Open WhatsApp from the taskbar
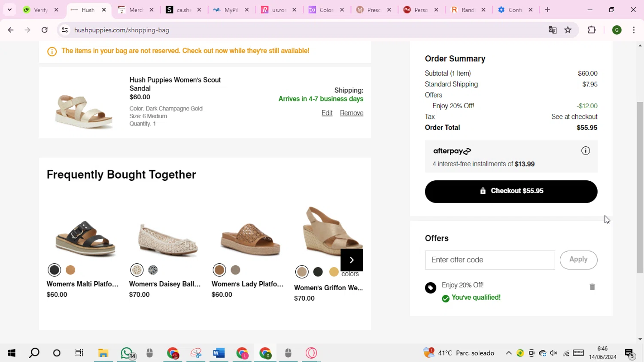 pos(128,353)
